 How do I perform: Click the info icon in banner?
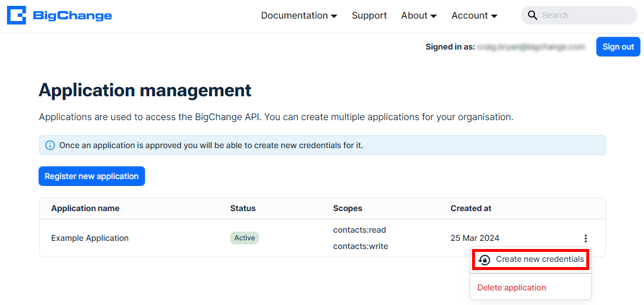pos(50,146)
